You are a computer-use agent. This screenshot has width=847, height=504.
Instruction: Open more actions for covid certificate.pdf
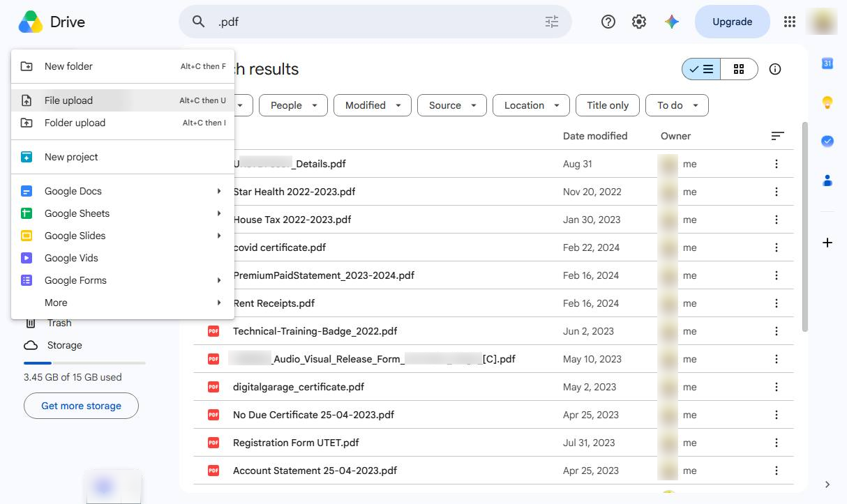click(777, 247)
